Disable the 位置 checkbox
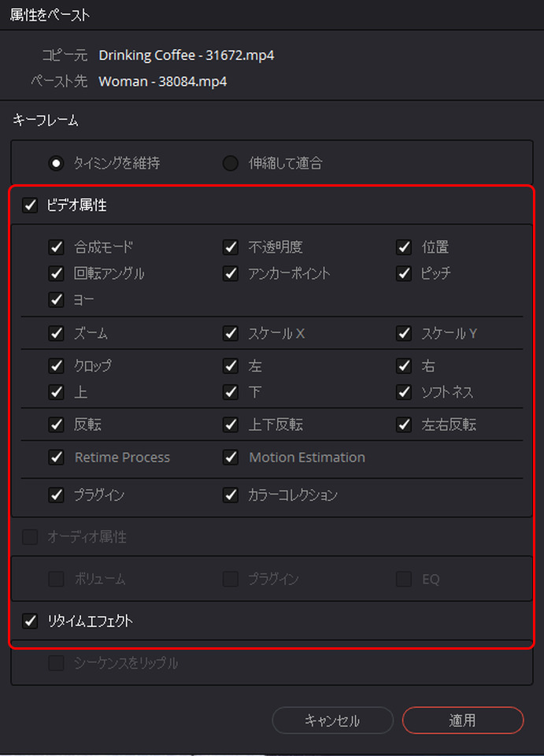This screenshot has width=544, height=756. pos(404,247)
